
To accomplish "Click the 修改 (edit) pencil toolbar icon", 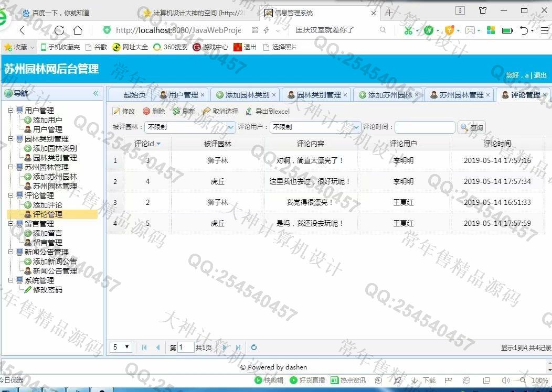I will tap(116, 111).
